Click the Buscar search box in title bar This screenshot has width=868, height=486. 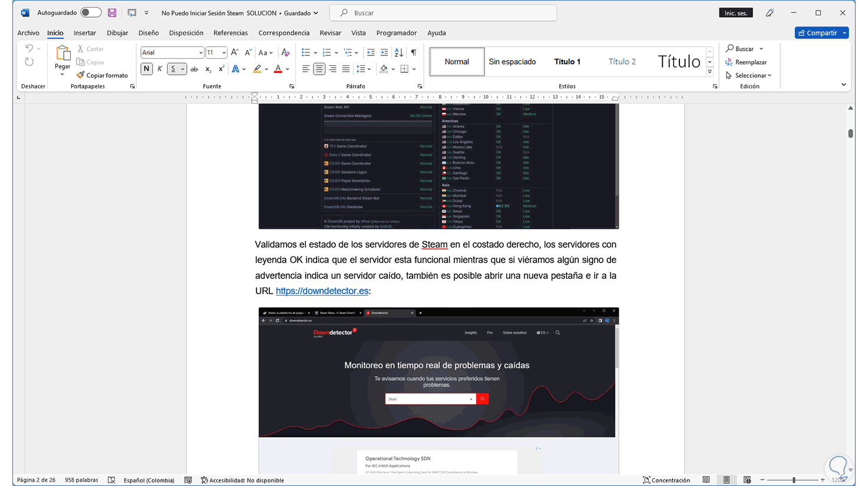pos(443,13)
